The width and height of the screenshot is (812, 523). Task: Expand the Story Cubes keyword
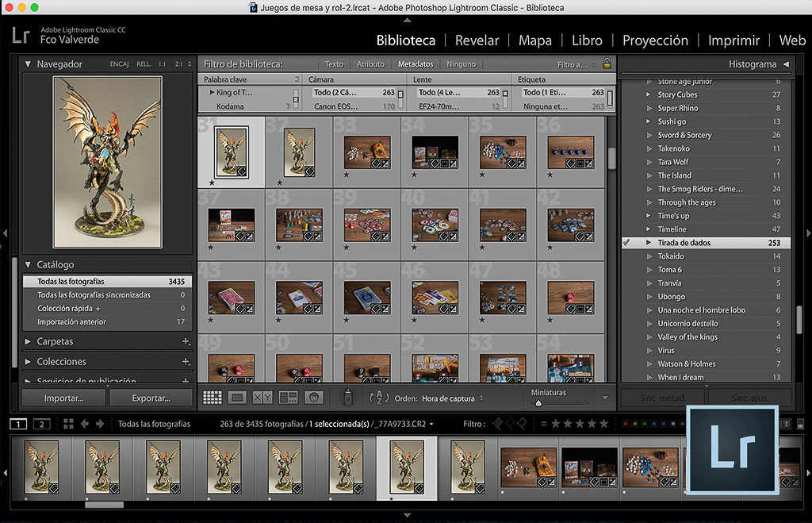(649, 94)
